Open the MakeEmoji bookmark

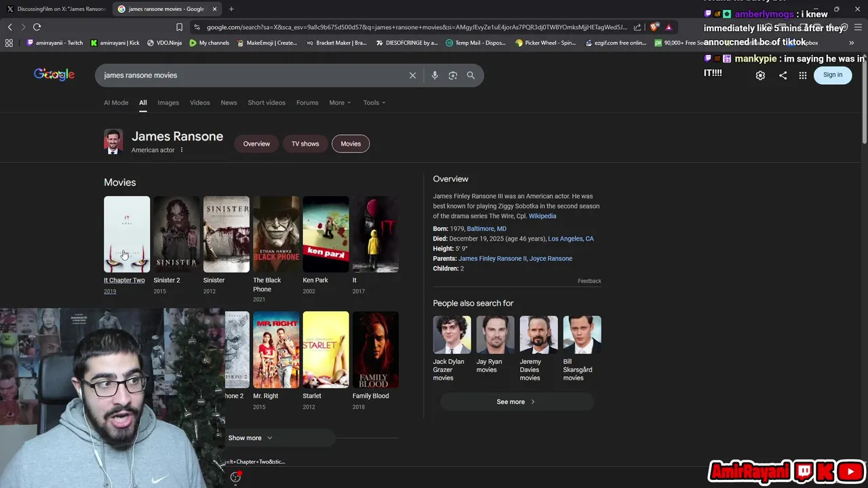267,43
